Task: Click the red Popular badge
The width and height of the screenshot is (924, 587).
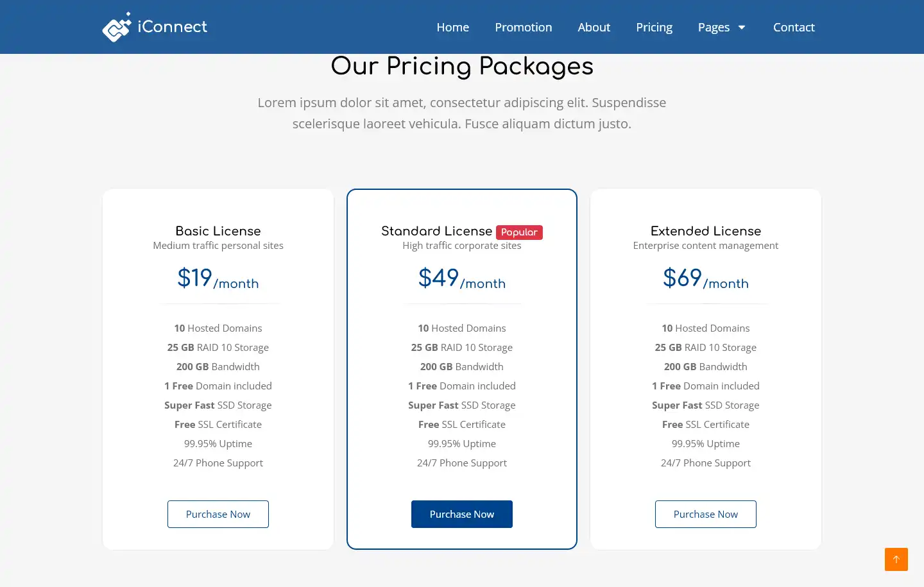Action: 519,232
